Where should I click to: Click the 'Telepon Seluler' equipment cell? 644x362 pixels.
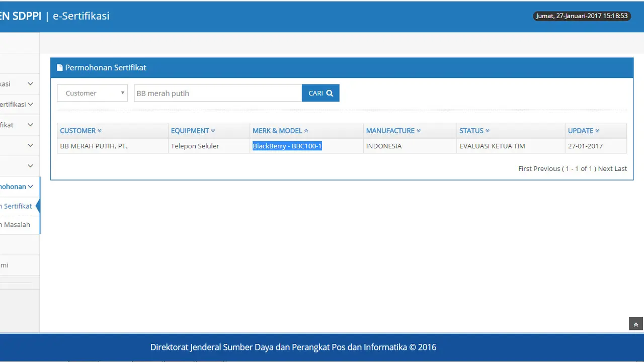209,146
